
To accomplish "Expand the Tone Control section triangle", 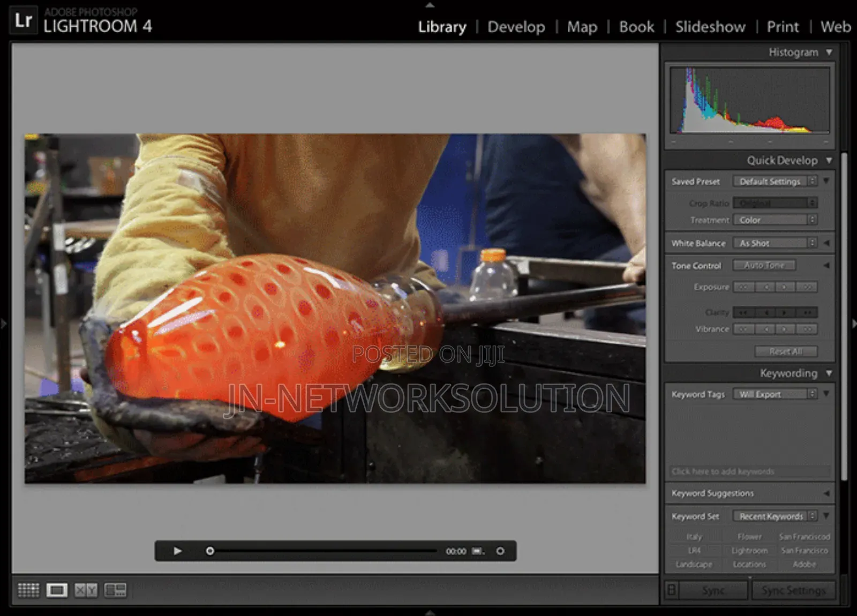I will (x=826, y=265).
